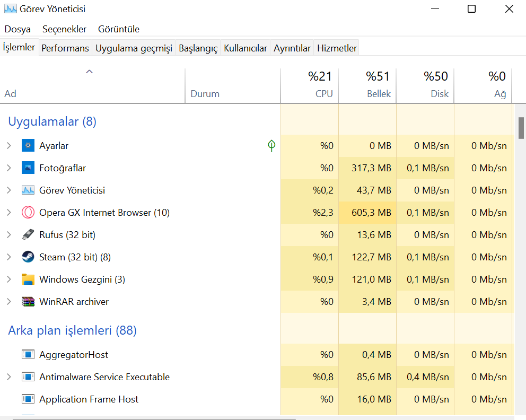526x420 pixels.
Task: Click the vertical scrollbar thumb
Action: click(x=521, y=127)
